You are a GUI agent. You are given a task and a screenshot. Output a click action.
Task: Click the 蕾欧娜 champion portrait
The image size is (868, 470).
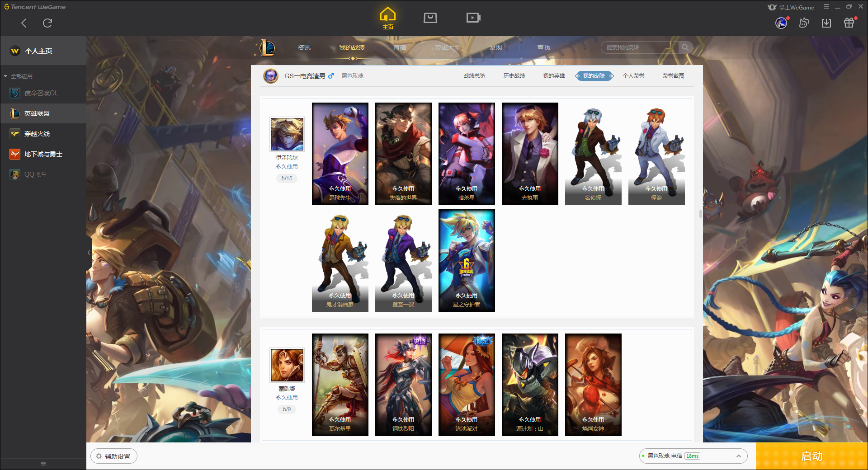click(x=287, y=365)
